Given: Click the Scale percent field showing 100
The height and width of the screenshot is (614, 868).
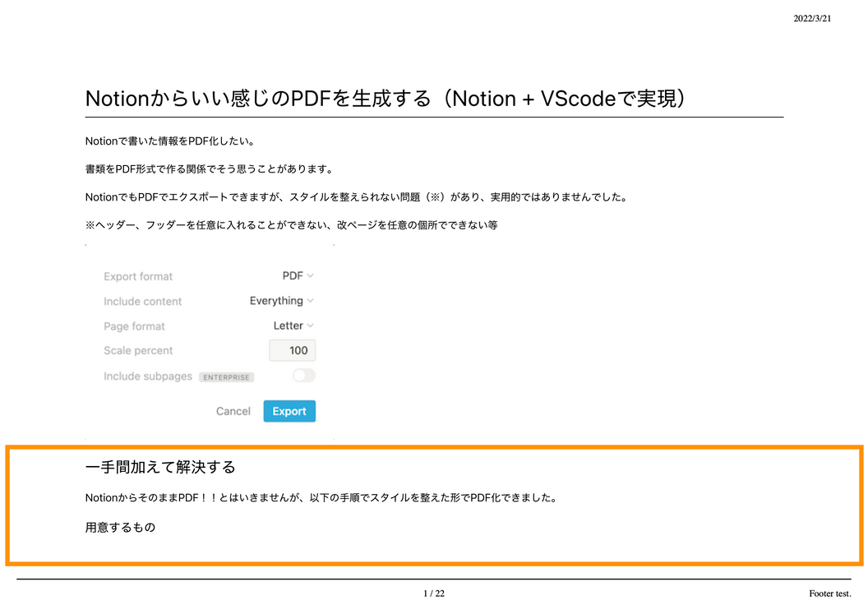Looking at the screenshot, I should click(x=293, y=350).
